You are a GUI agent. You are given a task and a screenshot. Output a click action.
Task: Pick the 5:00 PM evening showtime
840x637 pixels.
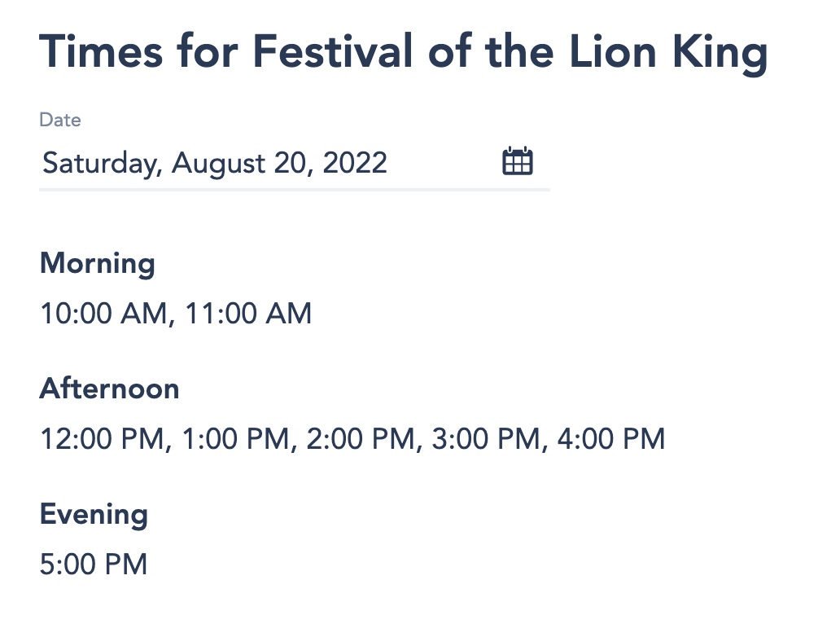[x=94, y=564]
